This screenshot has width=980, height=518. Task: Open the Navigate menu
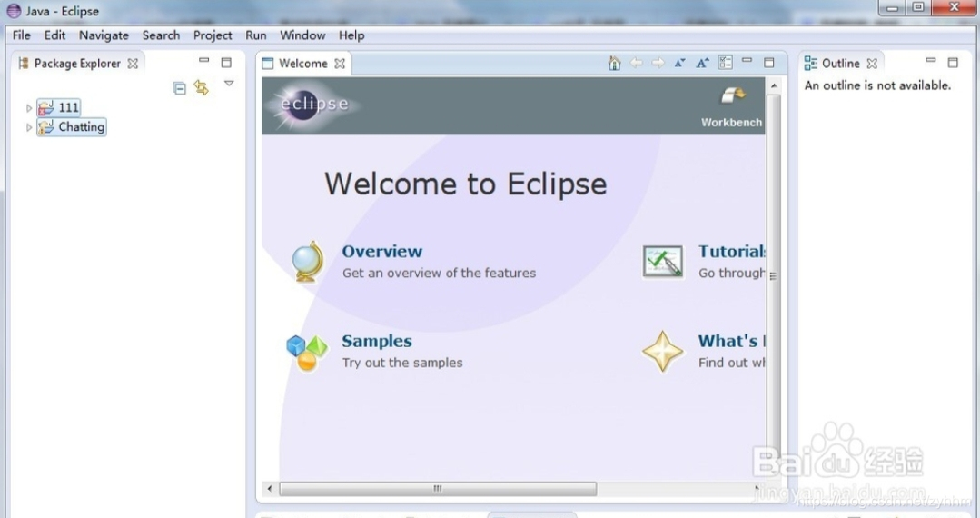pyautogui.click(x=104, y=35)
